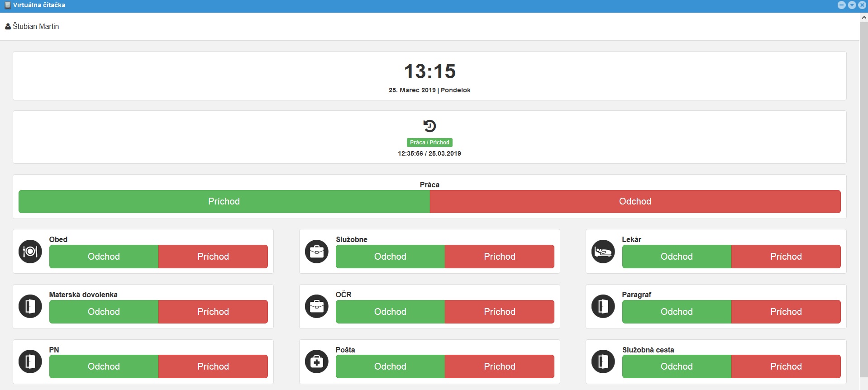This screenshot has width=868, height=390.
Task: Collapse window using the down-arrow title button
Action: tap(852, 5)
